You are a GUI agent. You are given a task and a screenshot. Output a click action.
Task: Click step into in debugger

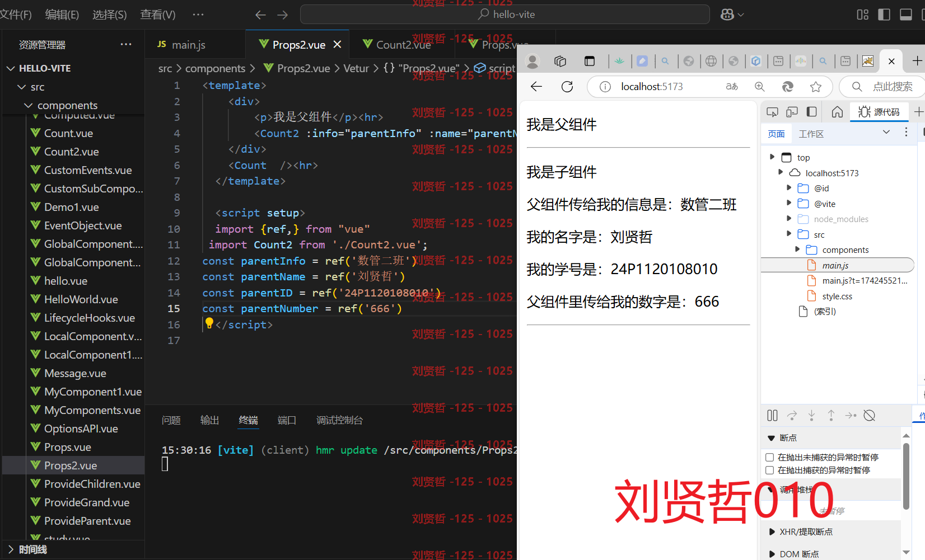point(811,415)
